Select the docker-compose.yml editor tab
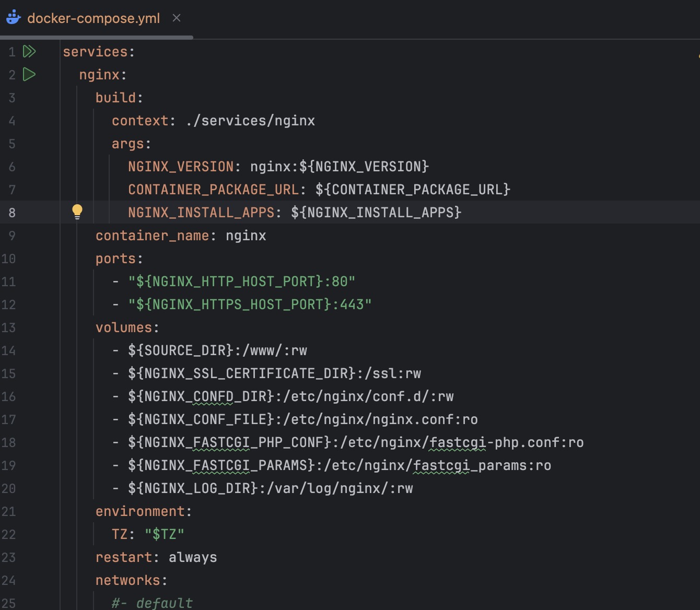Viewport: 700px width, 610px height. click(x=93, y=18)
